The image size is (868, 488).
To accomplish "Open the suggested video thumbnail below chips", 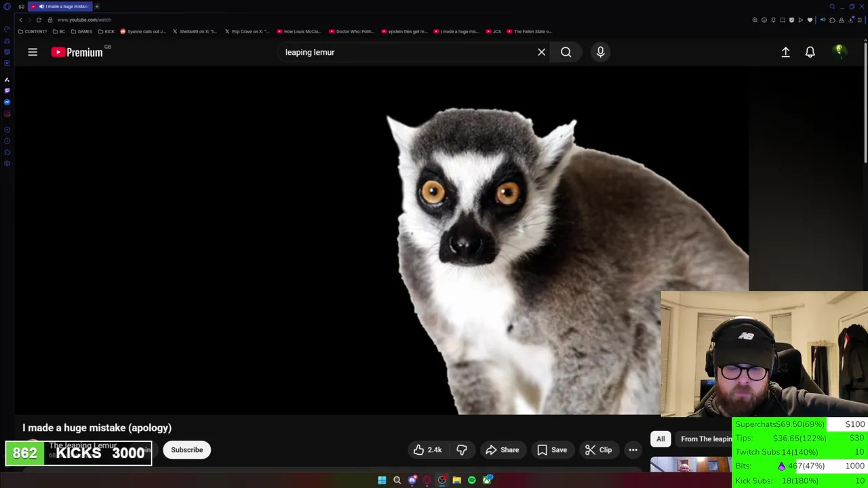I will (690, 465).
